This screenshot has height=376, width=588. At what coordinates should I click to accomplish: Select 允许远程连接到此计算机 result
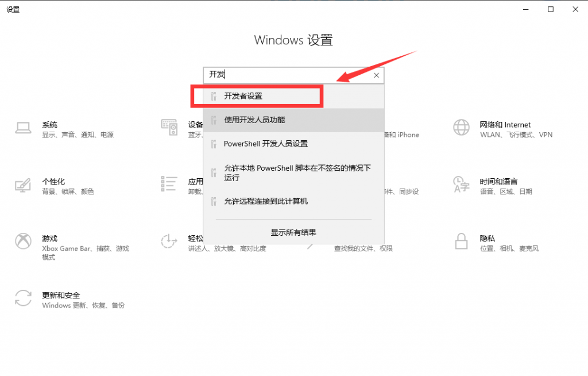point(293,201)
